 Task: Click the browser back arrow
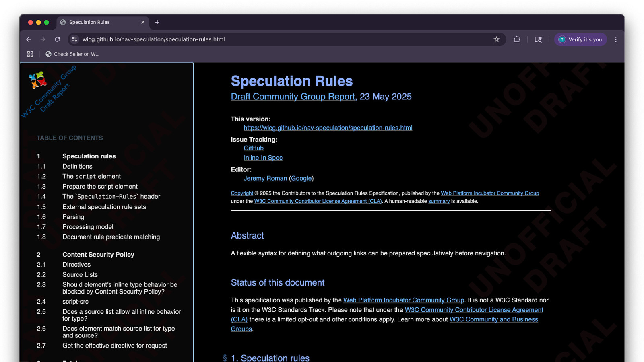pos(29,39)
